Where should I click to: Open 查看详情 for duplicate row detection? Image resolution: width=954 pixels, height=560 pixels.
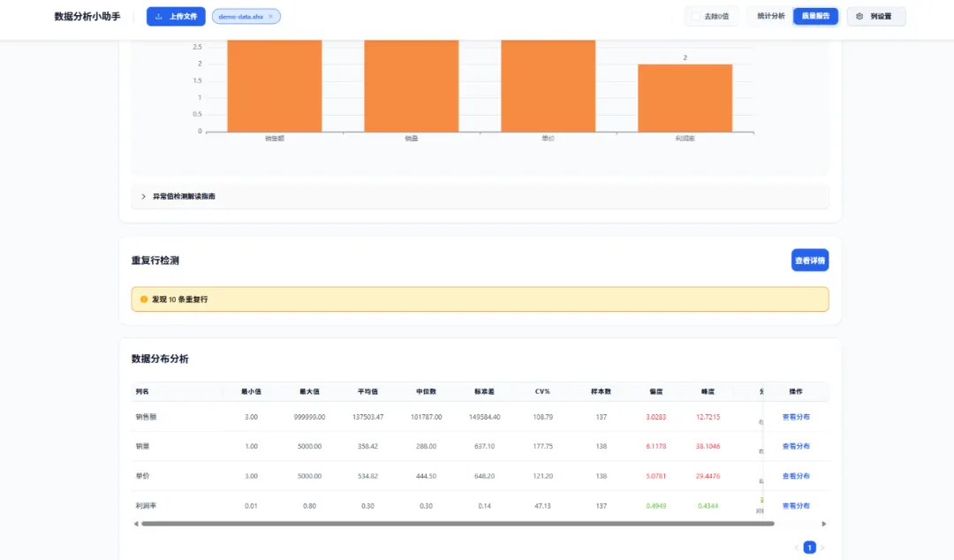[x=810, y=261]
